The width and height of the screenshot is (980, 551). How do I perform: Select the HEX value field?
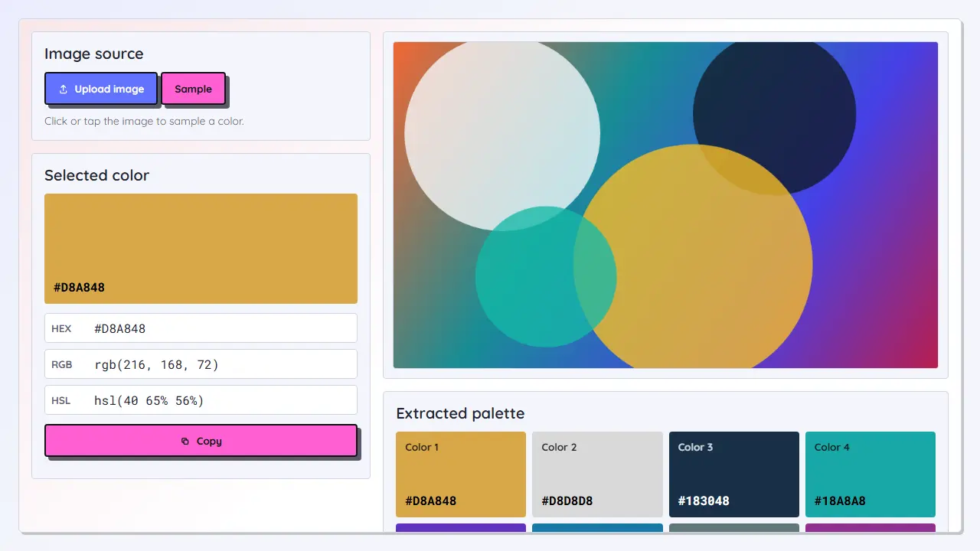[201, 328]
